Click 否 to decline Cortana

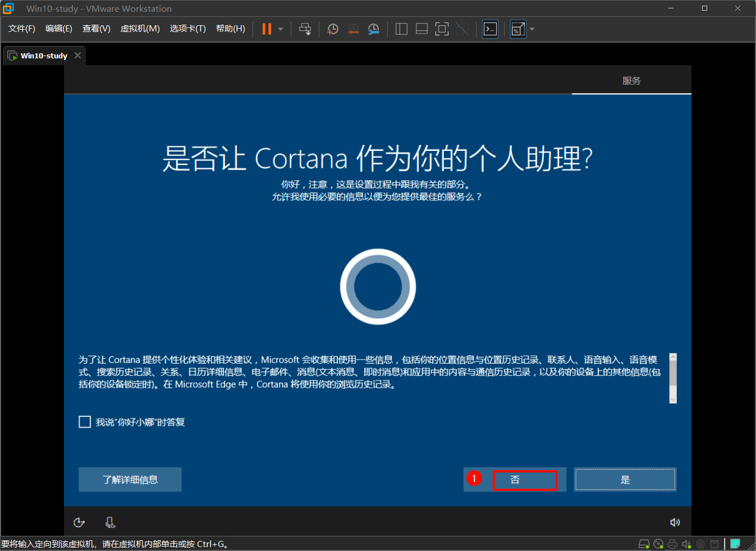click(525, 480)
